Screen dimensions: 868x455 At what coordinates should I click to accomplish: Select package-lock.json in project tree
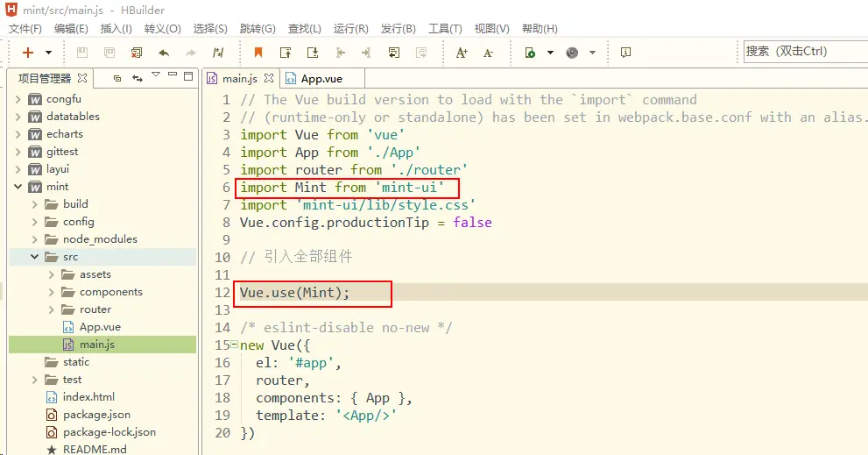click(109, 431)
